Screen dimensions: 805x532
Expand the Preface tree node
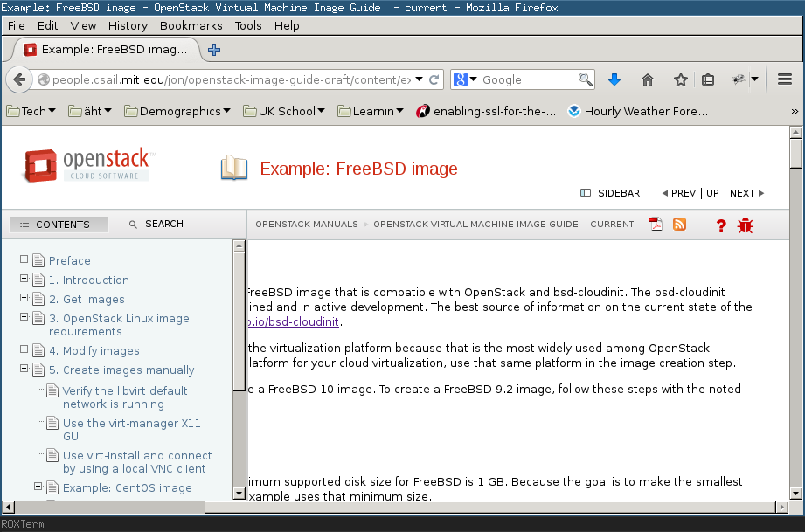[24, 259]
